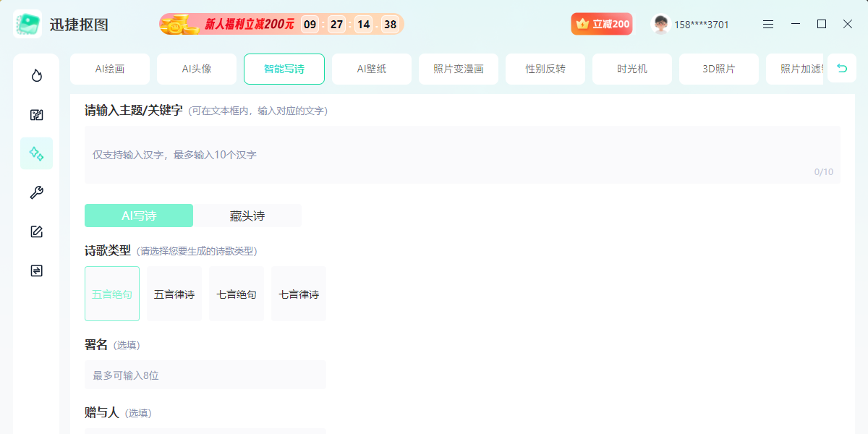The image size is (868, 434).
Task: Open the AI壁纸 tab
Action: click(x=372, y=69)
